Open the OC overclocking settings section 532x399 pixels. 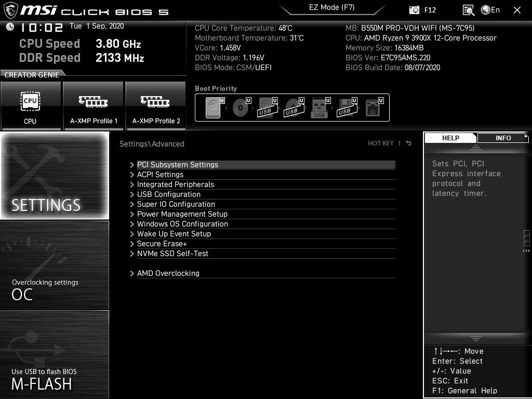click(x=55, y=265)
